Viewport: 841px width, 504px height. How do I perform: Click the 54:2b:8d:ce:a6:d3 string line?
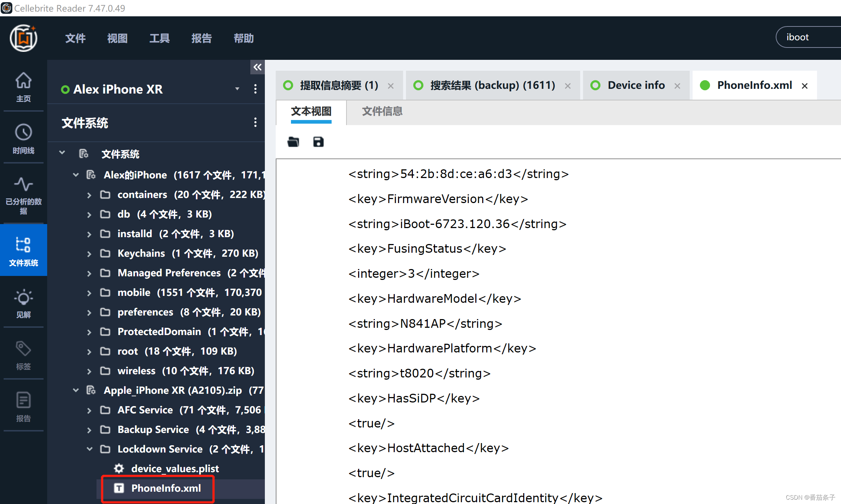pyautogui.click(x=459, y=174)
